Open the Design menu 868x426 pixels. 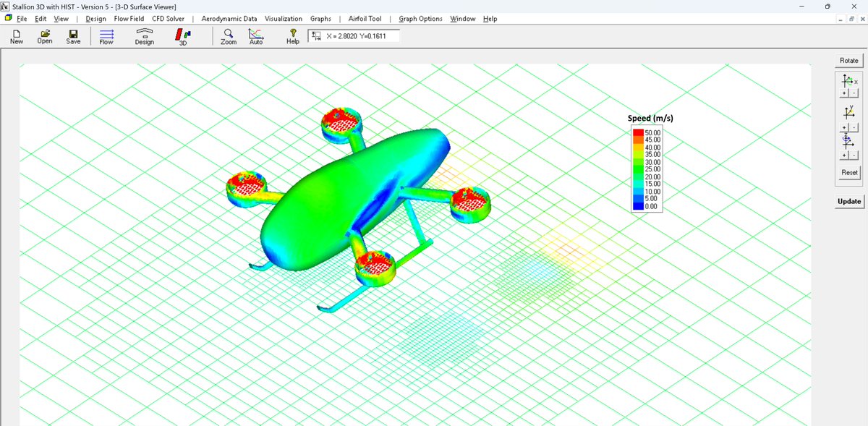(x=95, y=19)
